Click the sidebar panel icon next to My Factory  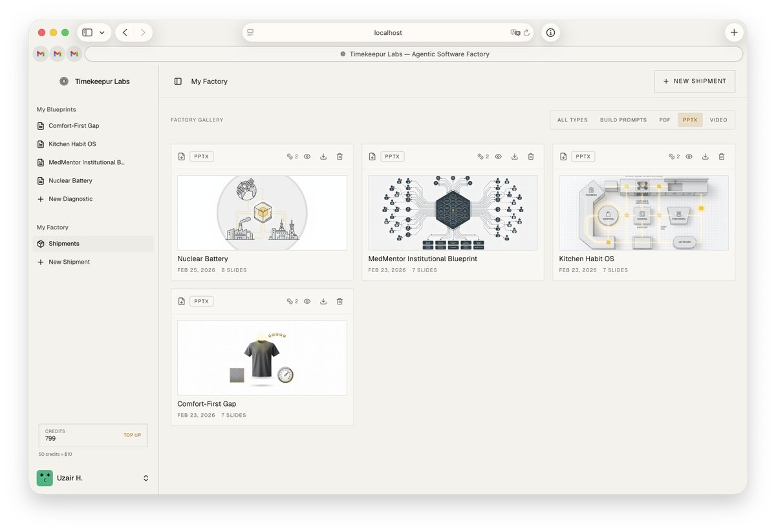[x=177, y=81]
